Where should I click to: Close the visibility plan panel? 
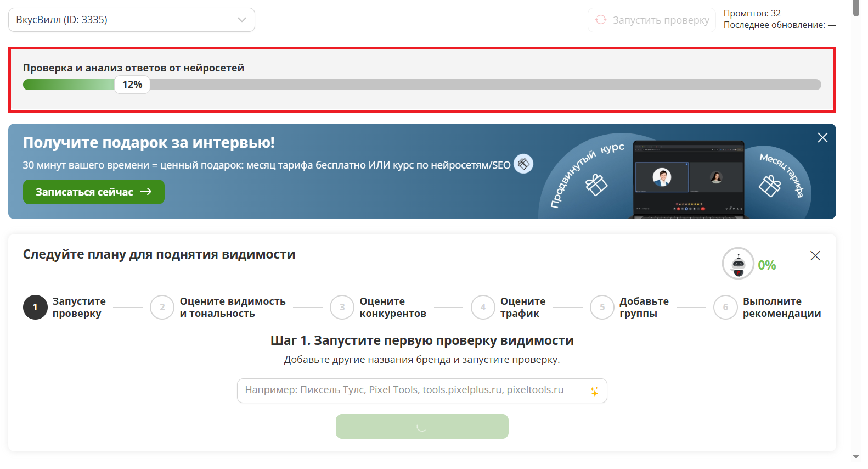pyautogui.click(x=815, y=256)
